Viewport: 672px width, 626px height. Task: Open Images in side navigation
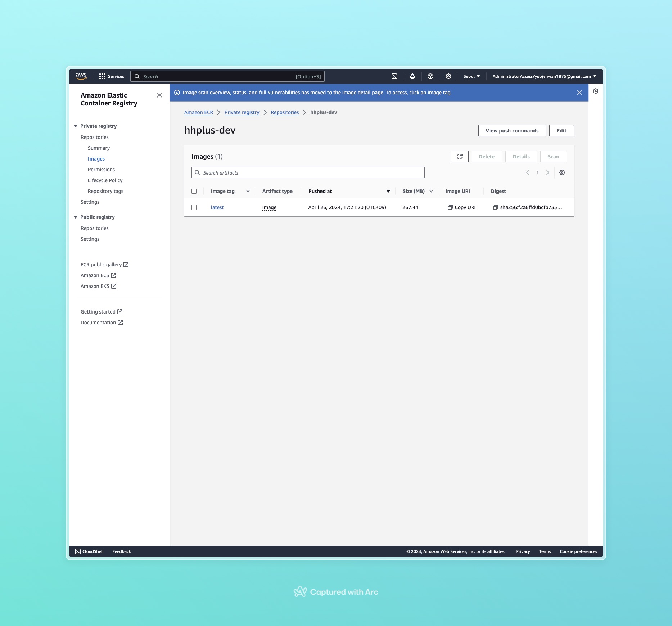96,159
